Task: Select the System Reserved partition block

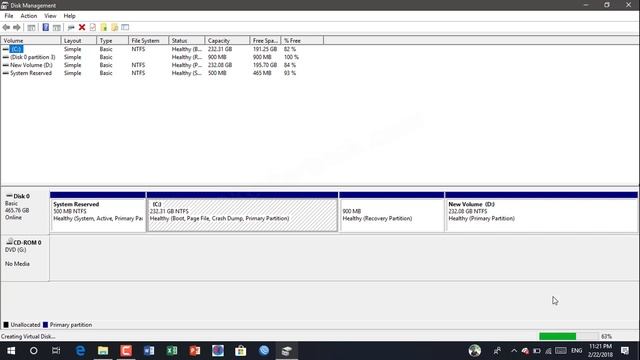Action: click(98, 212)
